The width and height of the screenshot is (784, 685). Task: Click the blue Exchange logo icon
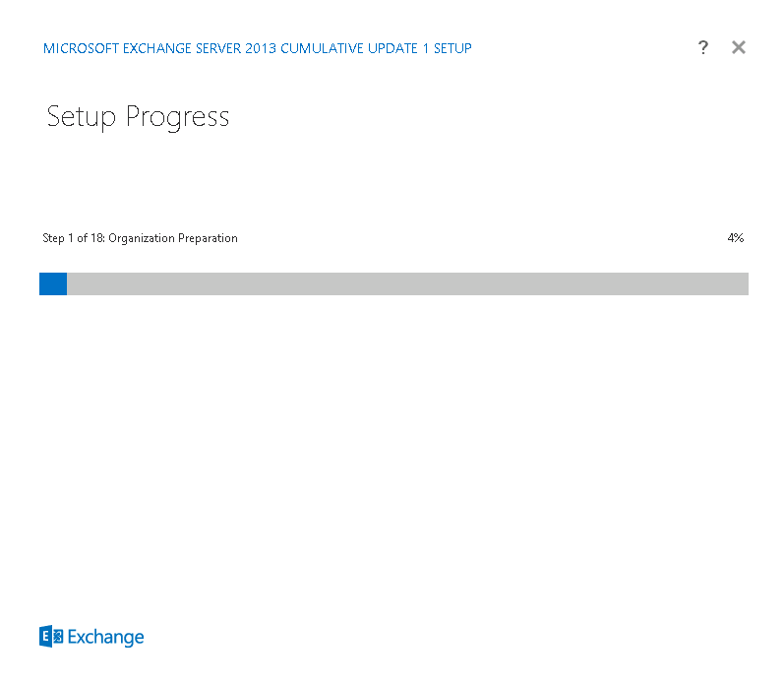point(51,636)
